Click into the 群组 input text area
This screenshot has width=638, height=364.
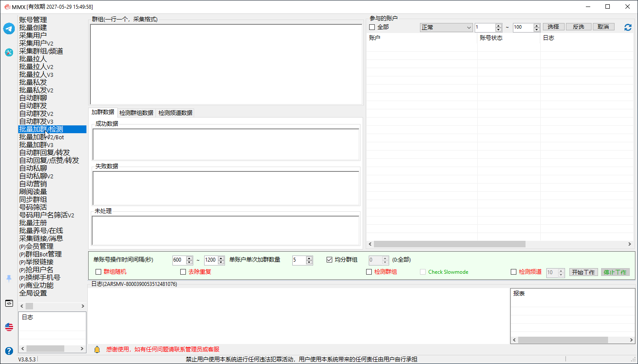[226, 64]
